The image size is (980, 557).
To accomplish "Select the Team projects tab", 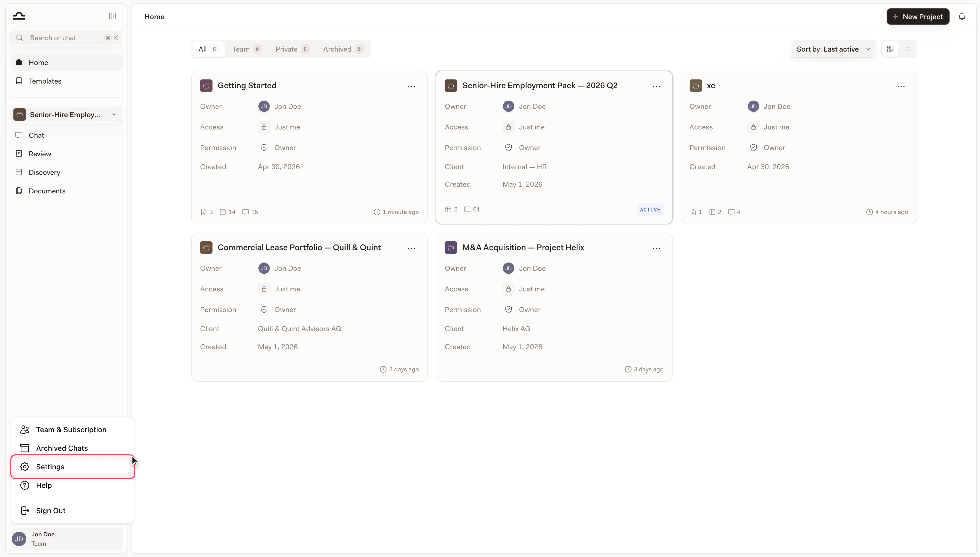I will [247, 49].
